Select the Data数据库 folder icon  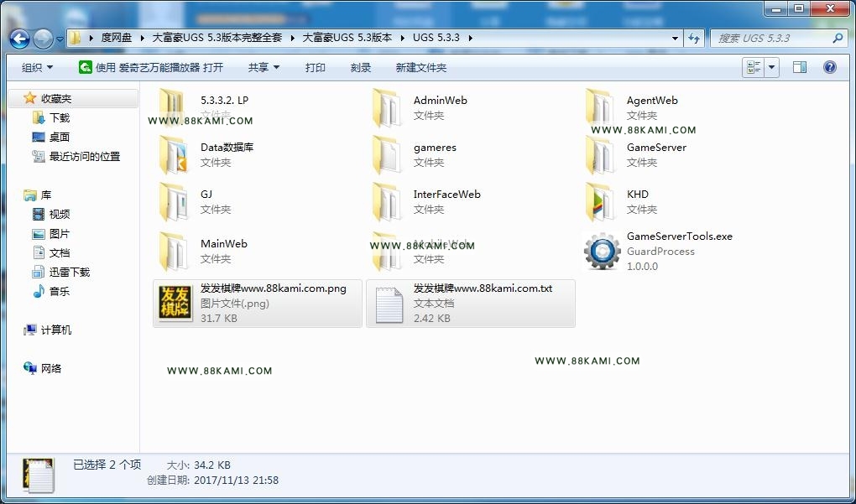(x=173, y=155)
